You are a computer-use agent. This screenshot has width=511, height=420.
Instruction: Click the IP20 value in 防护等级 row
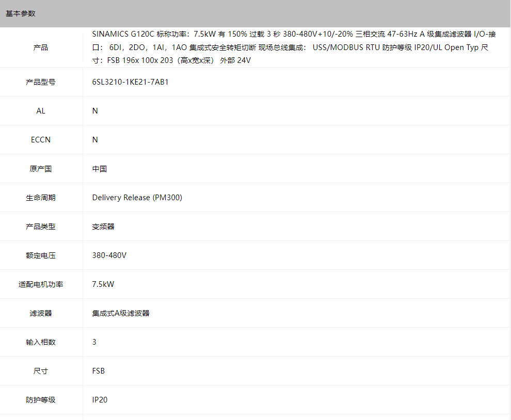(x=100, y=400)
